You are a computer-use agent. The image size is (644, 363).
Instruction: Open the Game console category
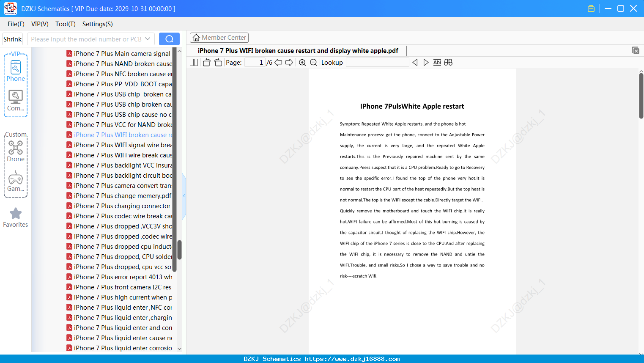[x=16, y=181]
